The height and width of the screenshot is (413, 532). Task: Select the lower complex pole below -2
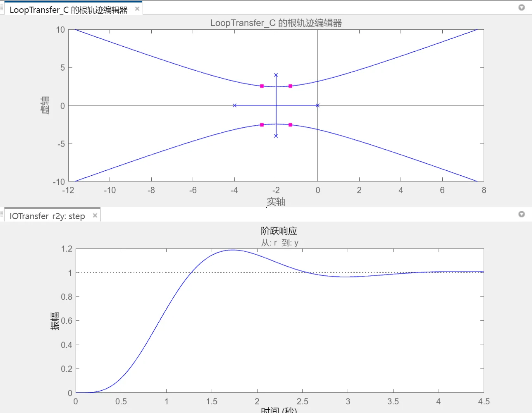[x=276, y=136]
